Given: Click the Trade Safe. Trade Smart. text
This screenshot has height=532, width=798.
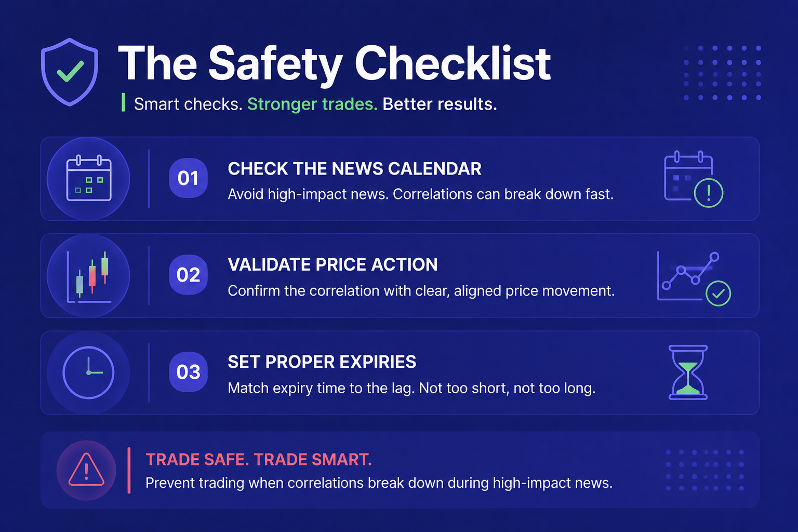Looking at the screenshot, I should 259,460.
